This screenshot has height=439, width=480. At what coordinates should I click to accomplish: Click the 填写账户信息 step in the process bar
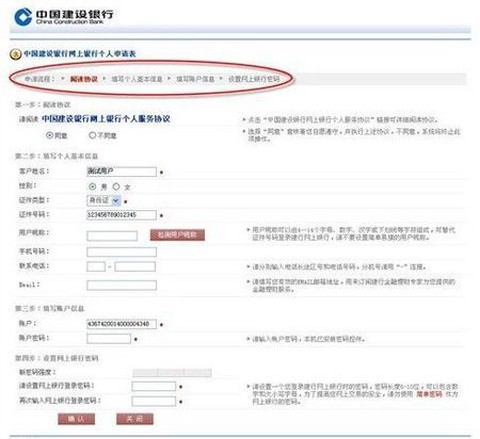coord(195,79)
